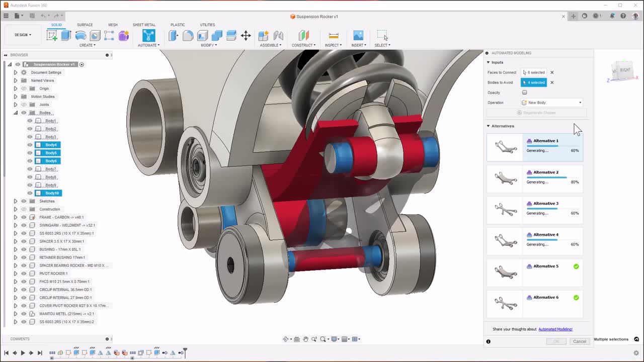This screenshot has height=362, width=644.
Task: Click the Look At camera icon
Action: tap(297, 339)
